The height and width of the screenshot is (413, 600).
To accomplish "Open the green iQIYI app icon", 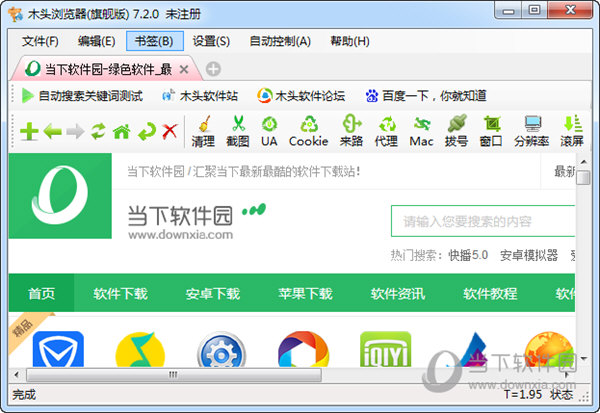I will click(x=386, y=349).
